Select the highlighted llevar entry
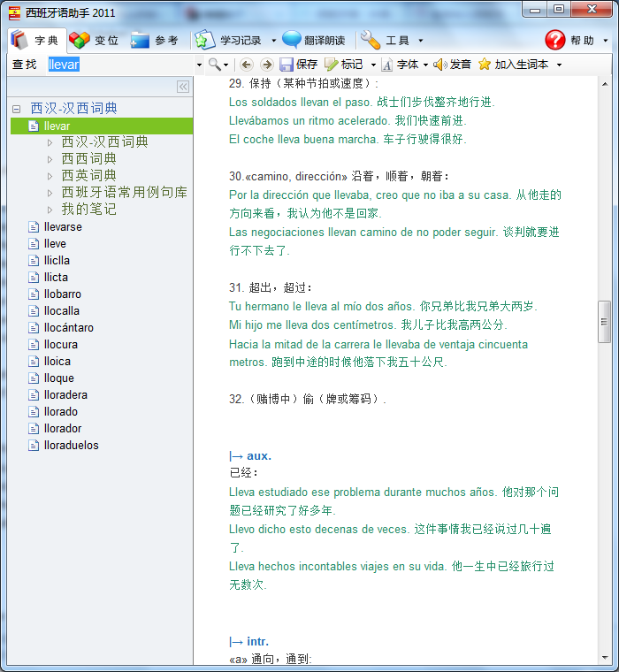This screenshot has height=672, width=619. tap(102, 126)
